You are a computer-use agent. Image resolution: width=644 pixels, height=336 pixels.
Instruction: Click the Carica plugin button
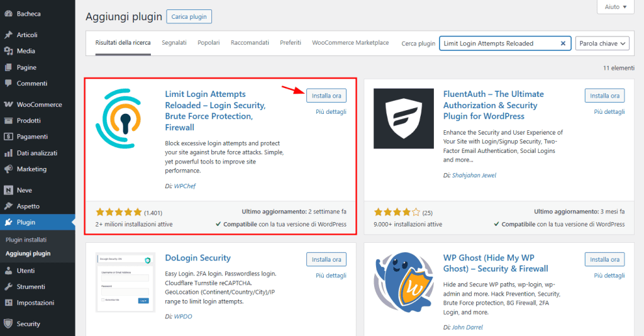(189, 16)
